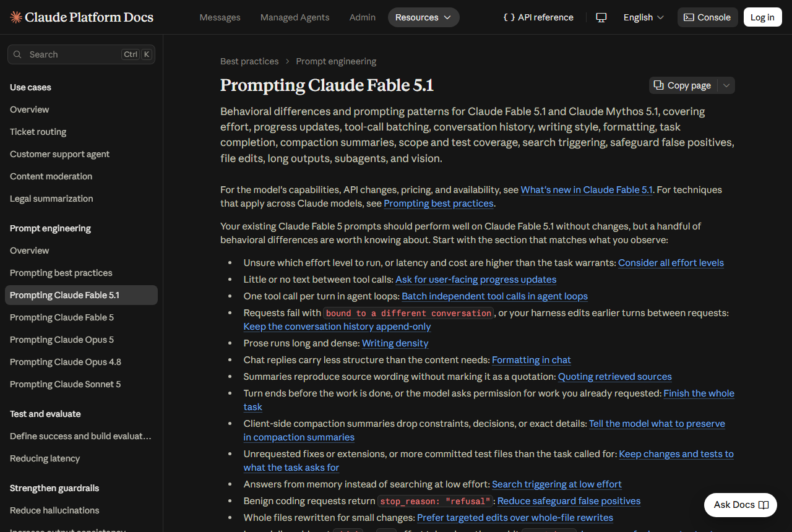The width and height of the screenshot is (792, 532).
Task: Click the search magnifier icon
Action: (x=17, y=54)
